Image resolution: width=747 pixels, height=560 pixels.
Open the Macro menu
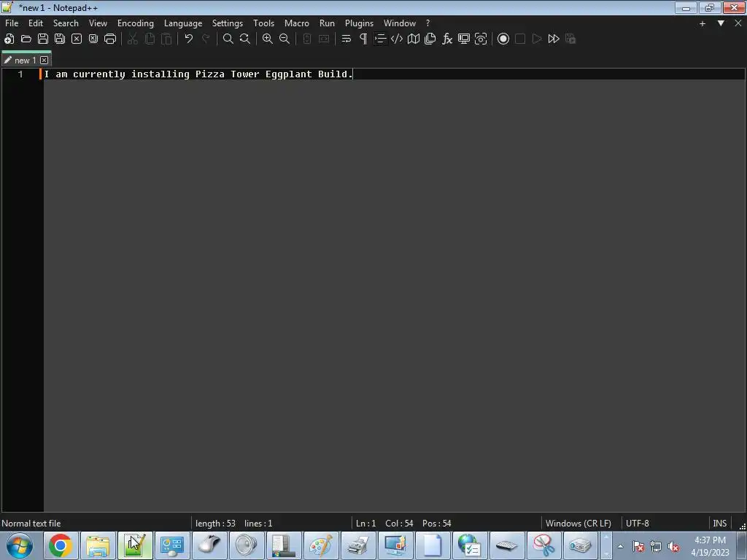point(297,23)
